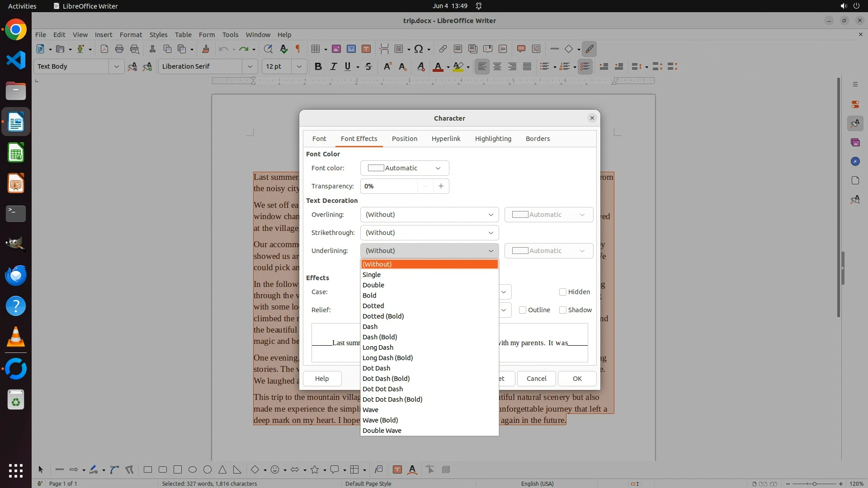Switch to the Highlighting tab
868x488 pixels.
click(x=493, y=139)
